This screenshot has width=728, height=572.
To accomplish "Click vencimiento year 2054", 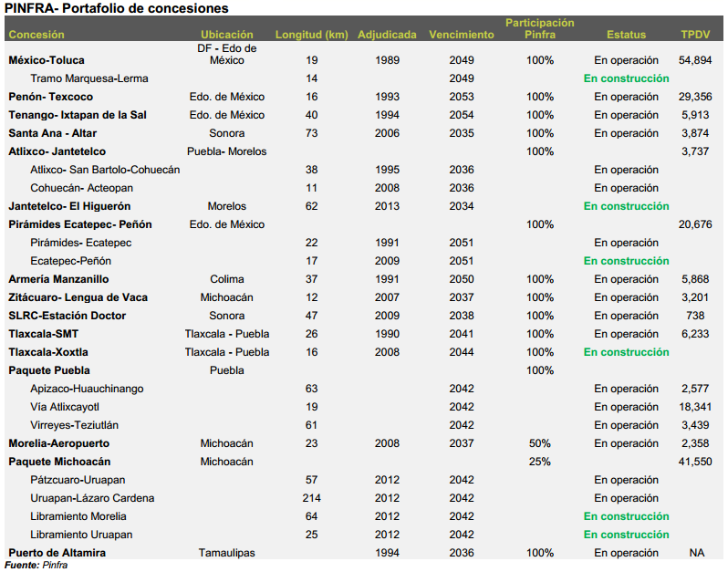I will coord(462,115).
